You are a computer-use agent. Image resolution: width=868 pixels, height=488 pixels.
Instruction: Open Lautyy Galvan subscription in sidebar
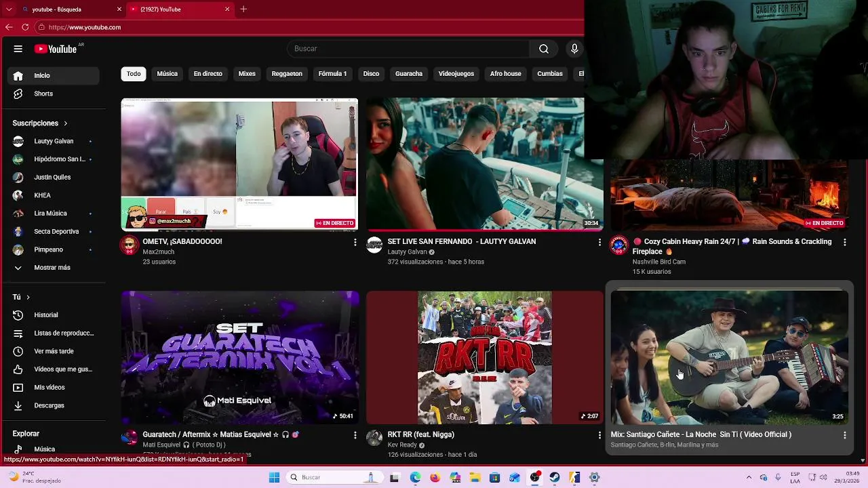[54, 141]
